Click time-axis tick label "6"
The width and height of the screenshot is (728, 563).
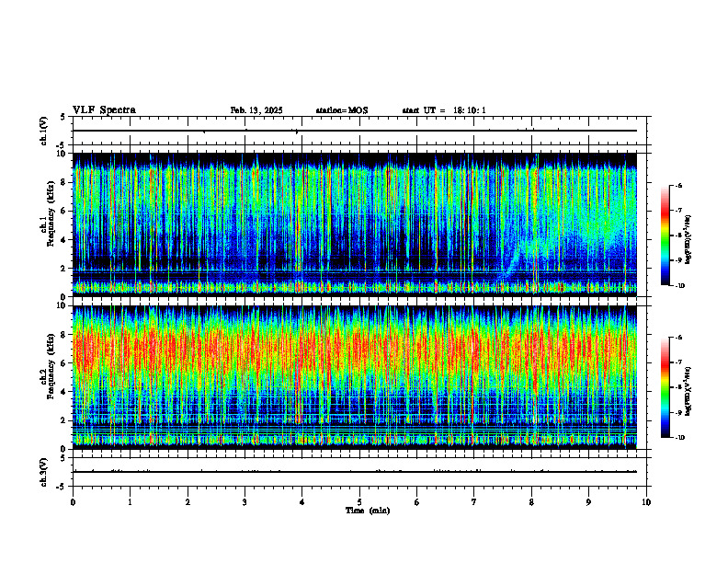pos(417,502)
